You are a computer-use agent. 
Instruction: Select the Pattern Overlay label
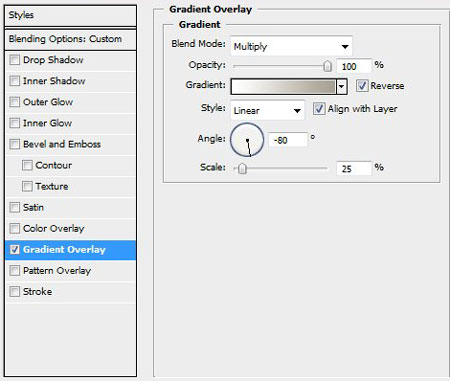pos(57,270)
